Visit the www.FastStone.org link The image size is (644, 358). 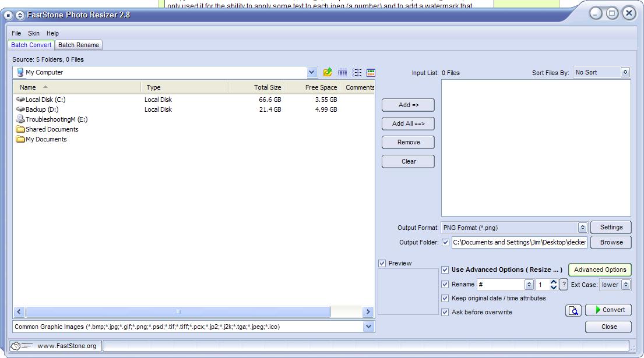click(67, 346)
